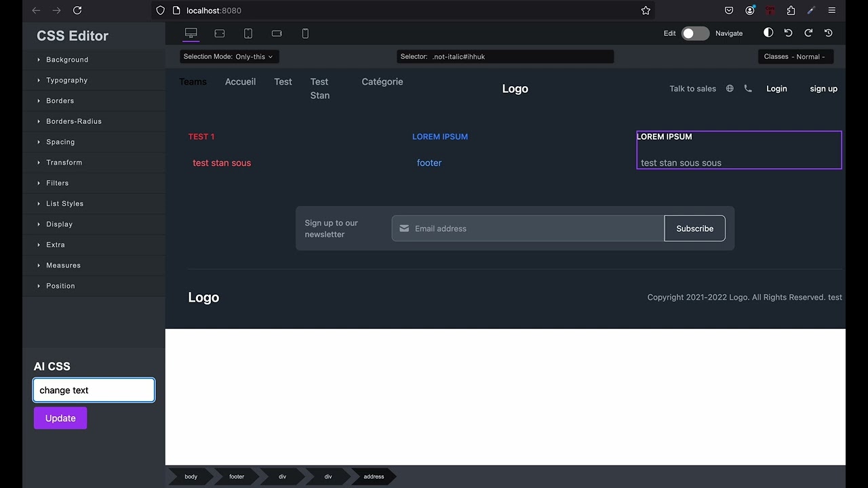868x488 pixels.
Task: Select the portrait phone viewport icon
Action: tap(305, 33)
